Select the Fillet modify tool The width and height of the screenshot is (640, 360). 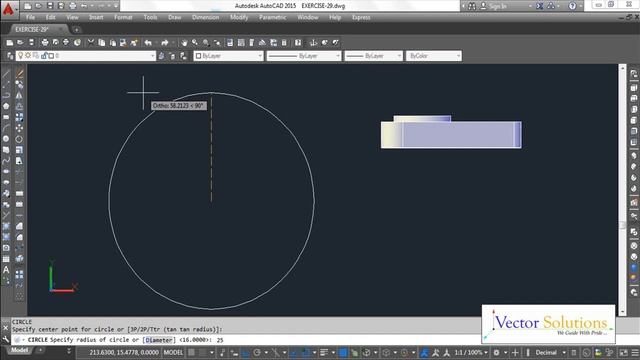click(19, 237)
